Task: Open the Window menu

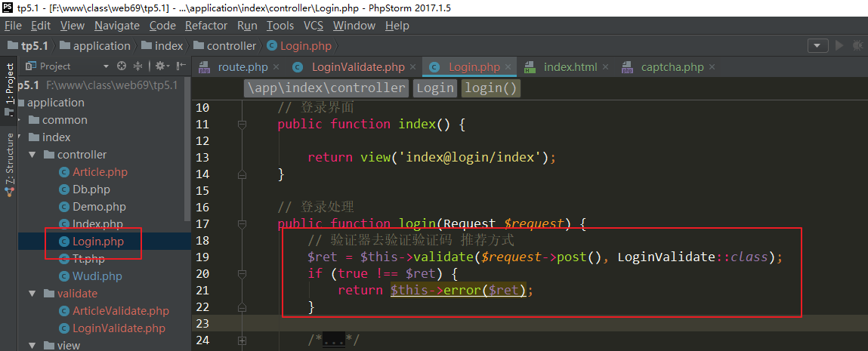Action: (354, 26)
